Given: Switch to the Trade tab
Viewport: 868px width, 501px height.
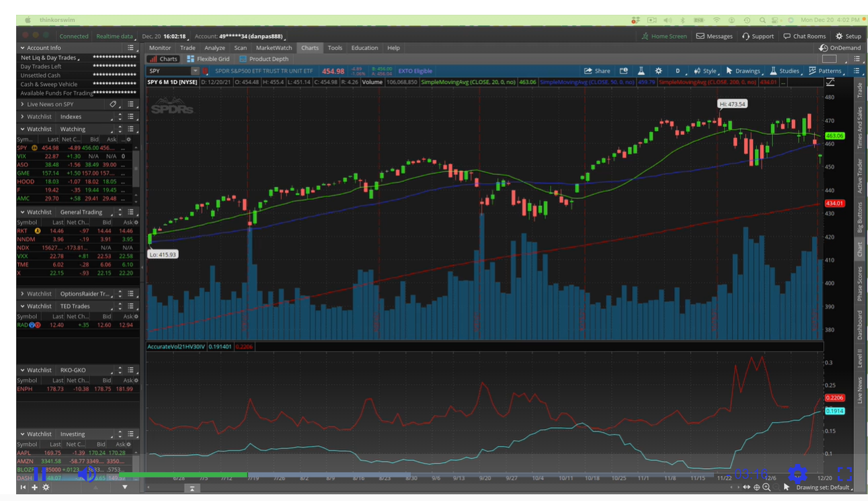Looking at the screenshot, I should 188,48.
